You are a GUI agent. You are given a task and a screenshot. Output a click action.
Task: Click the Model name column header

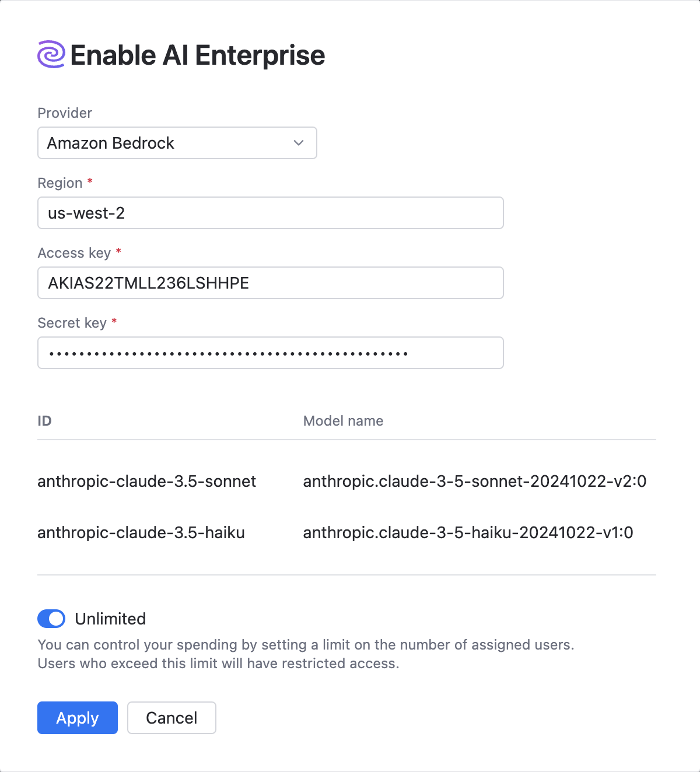343,421
